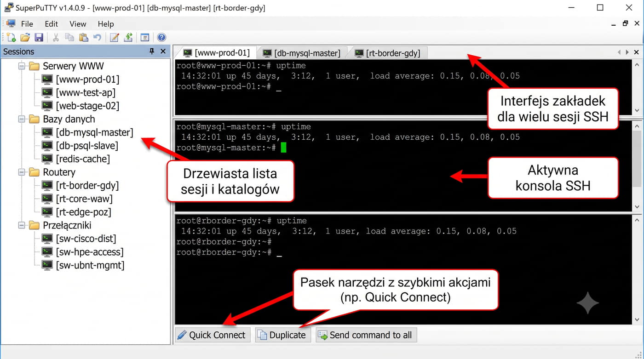Click Send command to all button
Screen dimensions: 644x359
point(366,335)
